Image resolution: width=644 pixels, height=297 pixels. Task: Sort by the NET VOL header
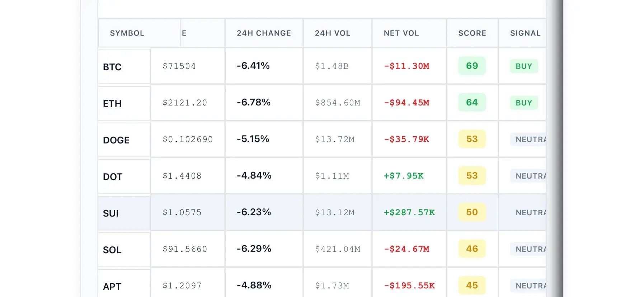pyautogui.click(x=401, y=33)
